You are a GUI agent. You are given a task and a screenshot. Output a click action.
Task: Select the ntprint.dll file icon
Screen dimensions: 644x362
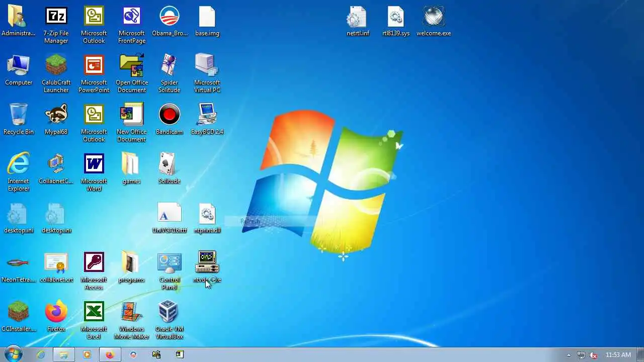tap(207, 218)
